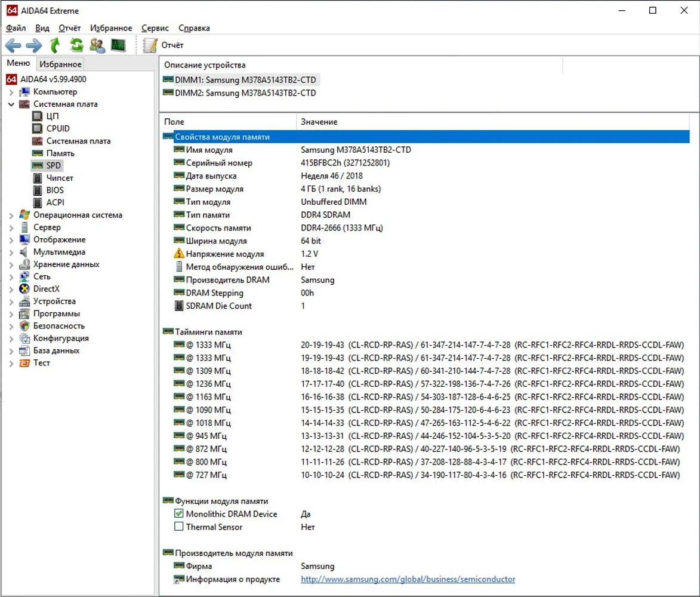Expand the Конфигурация node
Screen dimensions: 700x597
[x=11, y=338]
